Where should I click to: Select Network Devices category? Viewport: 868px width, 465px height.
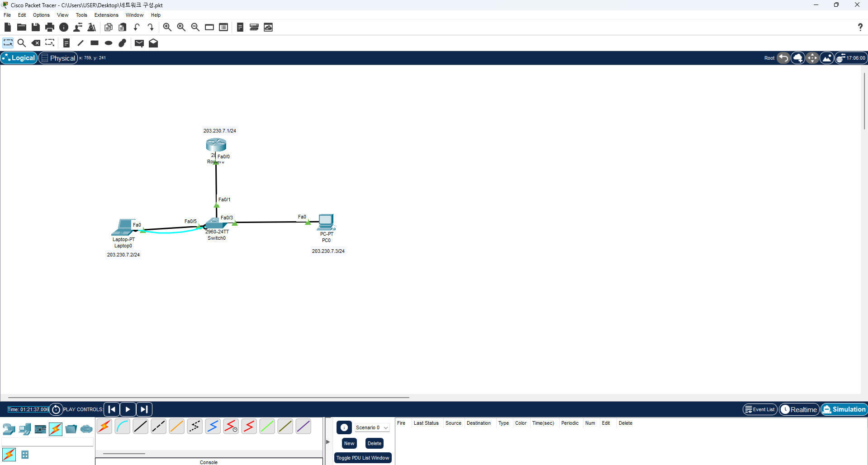(x=9, y=429)
